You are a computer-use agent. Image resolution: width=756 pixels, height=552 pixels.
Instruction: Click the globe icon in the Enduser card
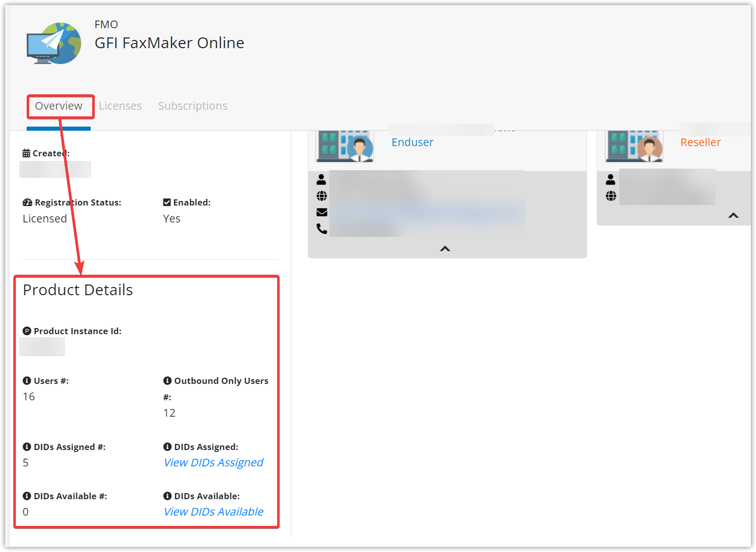[x=322, y=196]
